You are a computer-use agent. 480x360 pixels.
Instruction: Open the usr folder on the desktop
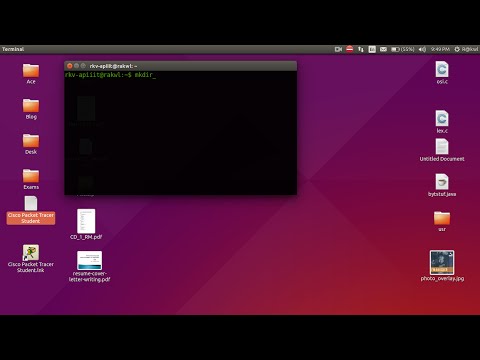coord(442,218)
